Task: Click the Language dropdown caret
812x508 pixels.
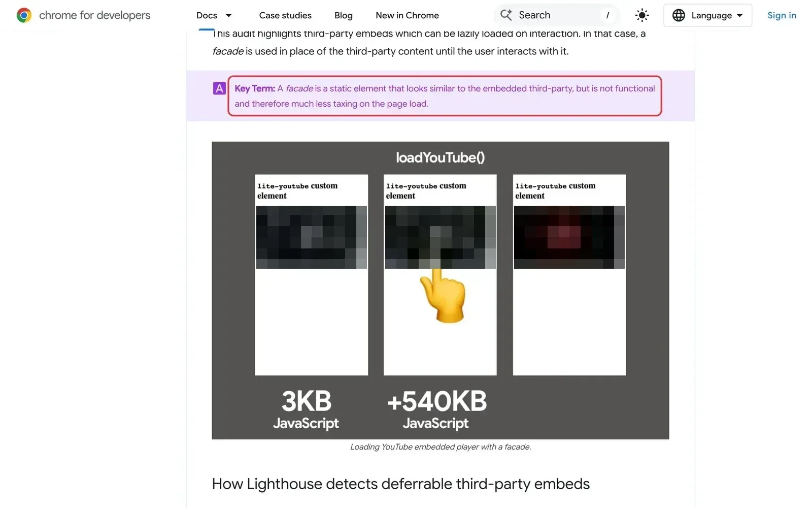Action: pyautogui.click(x=739, y=15)
